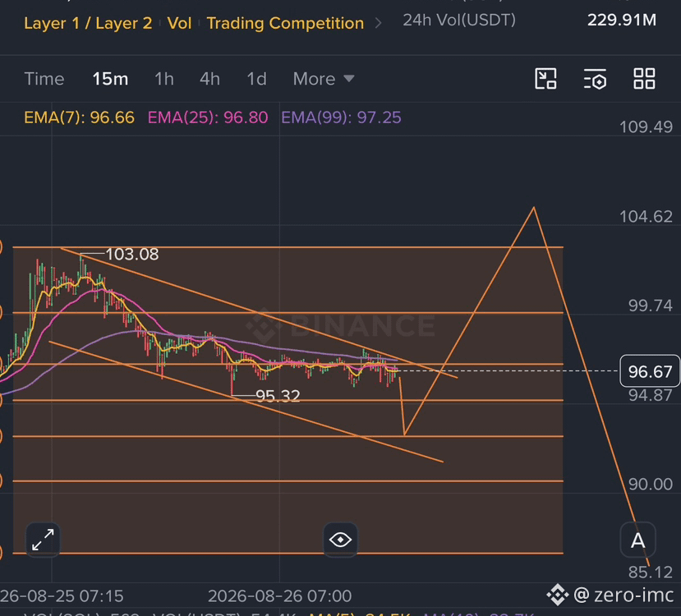Toggle drawings visibility with eye icon
681x616 pixels.
tap(340, 540)
